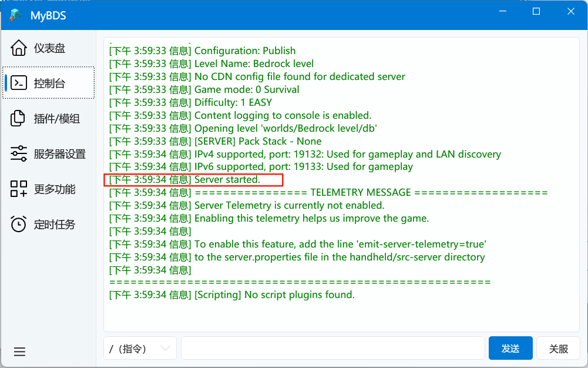The height and width of the screenshot is (368, 588).
Task: Select the 控制台 console terminal icon
Action: pos(19,83)
